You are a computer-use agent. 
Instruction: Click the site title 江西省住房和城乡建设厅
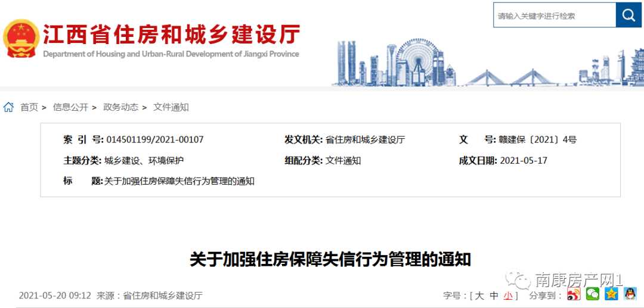(172, 34)
